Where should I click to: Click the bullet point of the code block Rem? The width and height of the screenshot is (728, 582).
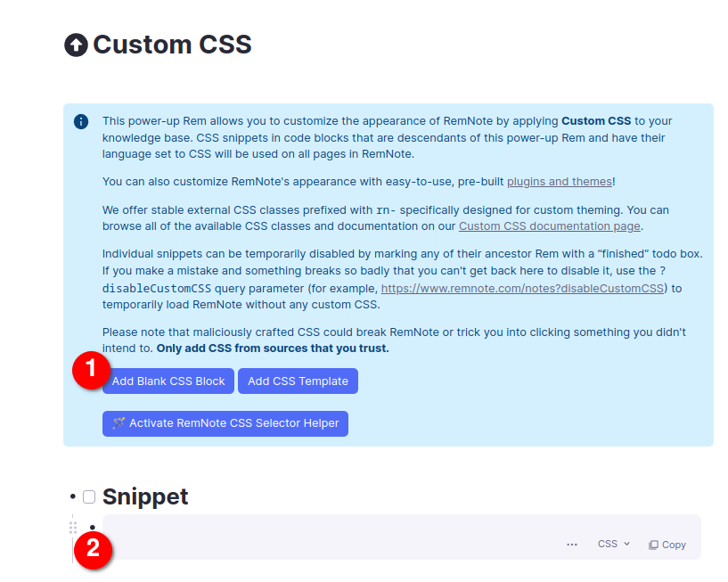click(x=92, y=528)
